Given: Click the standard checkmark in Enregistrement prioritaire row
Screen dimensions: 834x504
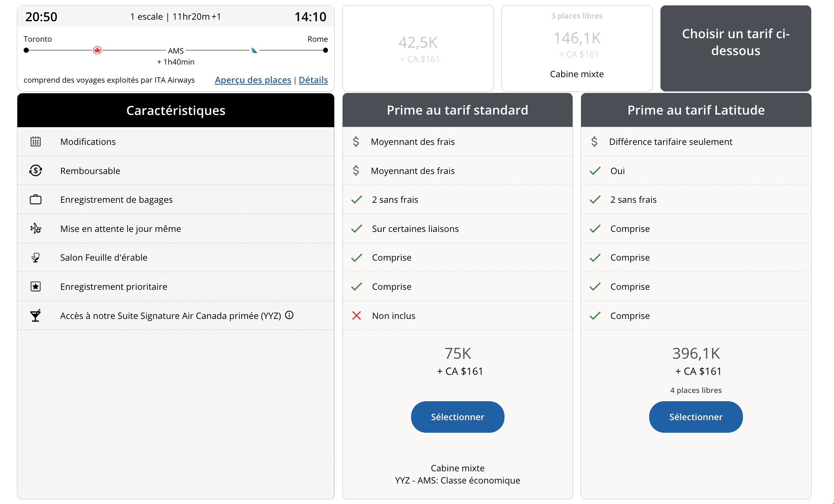Looking at the screenshot, I should (x=357, y=287).
